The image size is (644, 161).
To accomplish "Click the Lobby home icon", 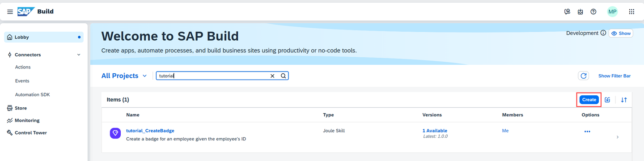I will tap(10, 37).
